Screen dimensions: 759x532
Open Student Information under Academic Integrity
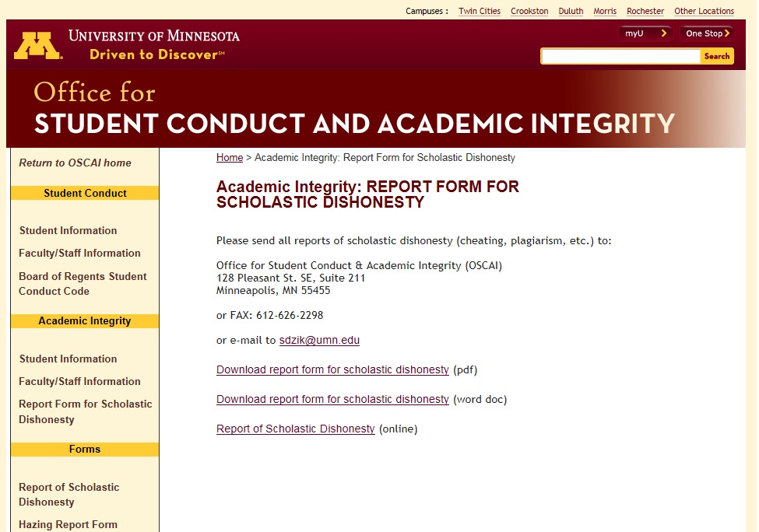(x=68, y=359)
